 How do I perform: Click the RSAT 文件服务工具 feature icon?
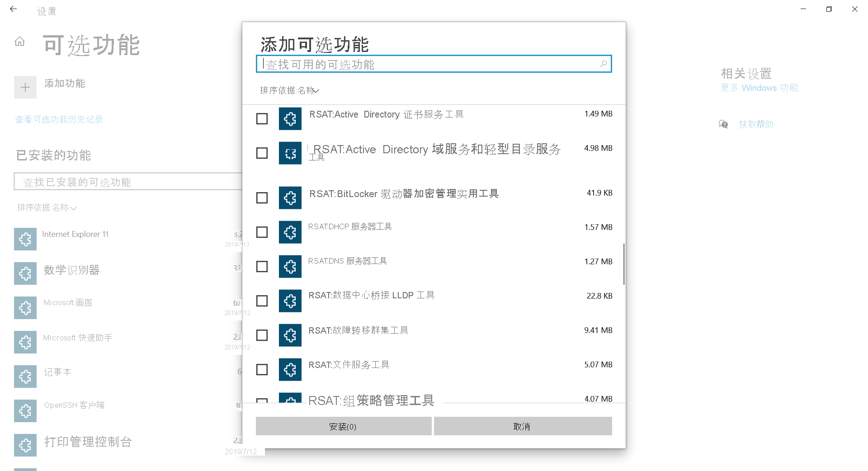[x=290, y=370]
